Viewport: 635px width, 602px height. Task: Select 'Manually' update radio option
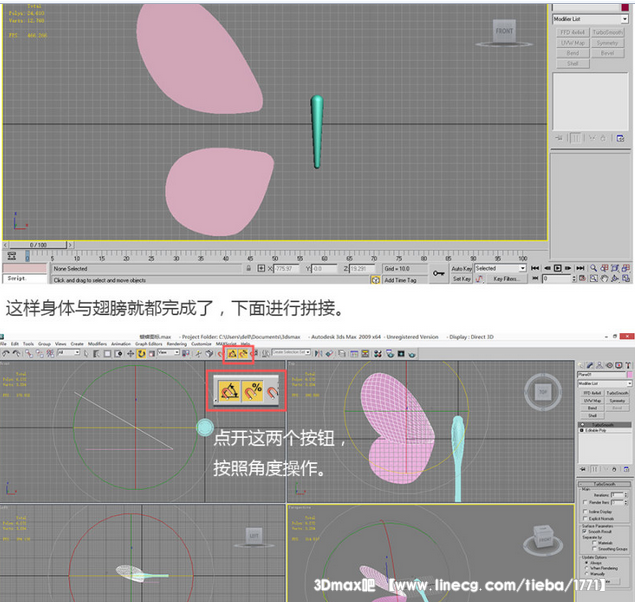[x=586, y=574]
